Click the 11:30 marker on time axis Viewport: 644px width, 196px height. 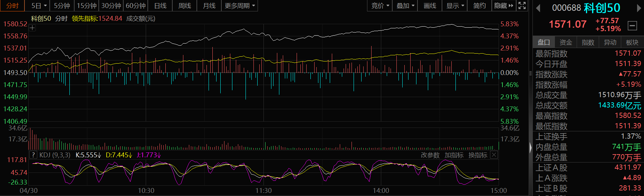[x=263, y=190]
